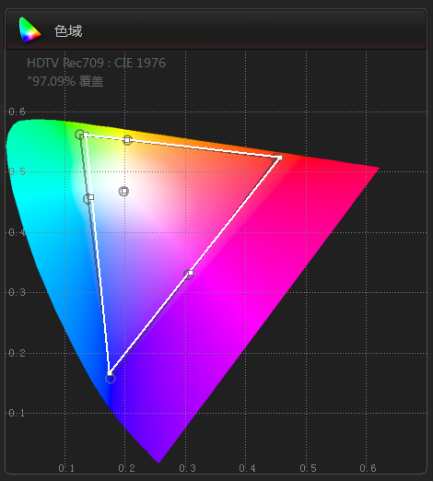Screen dimensions: 434x482
Task: Click the far red corner of the spectrum locus
Action: (x=377, y=169)
